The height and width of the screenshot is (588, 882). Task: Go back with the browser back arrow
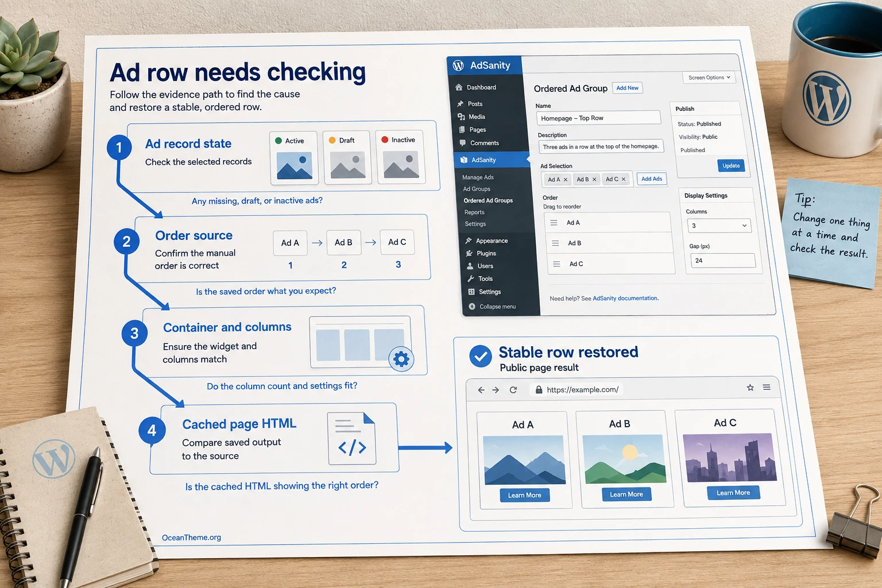coord(481,390)
